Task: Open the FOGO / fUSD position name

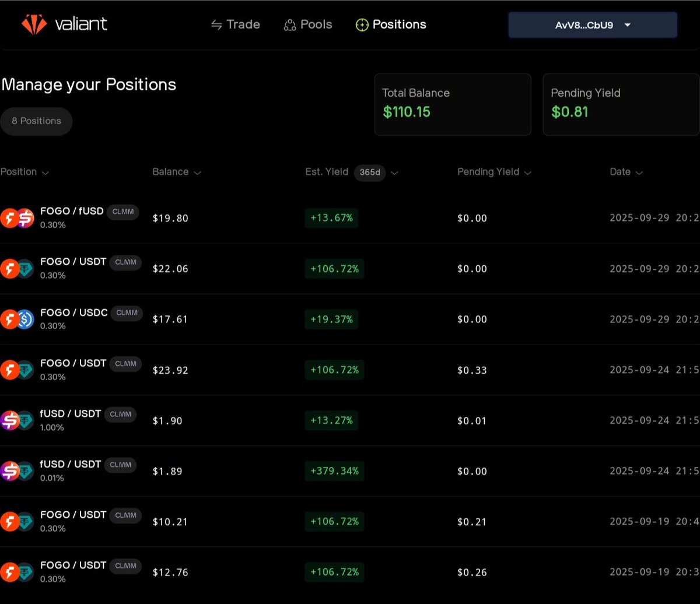Action: click(72, 211)
